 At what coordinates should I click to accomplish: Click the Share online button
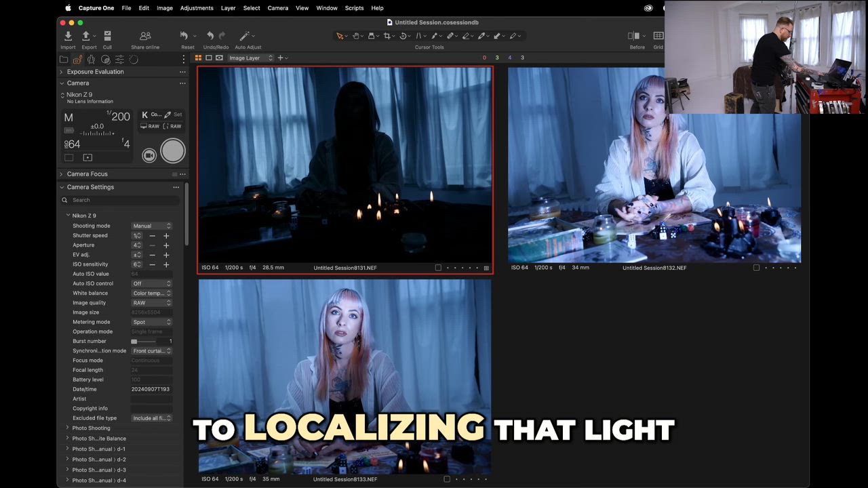tap(145, 36)
